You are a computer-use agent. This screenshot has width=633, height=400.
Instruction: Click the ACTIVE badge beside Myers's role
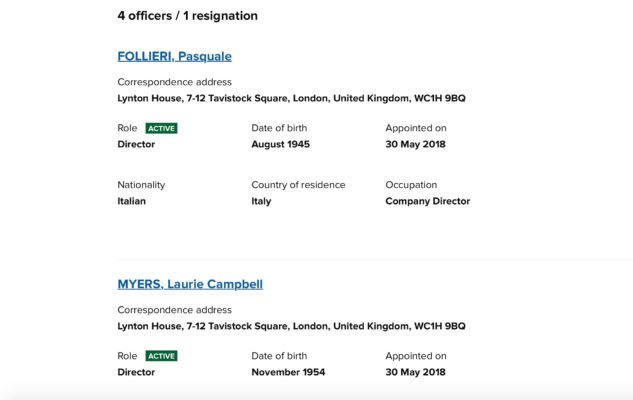tap(161, 356)
